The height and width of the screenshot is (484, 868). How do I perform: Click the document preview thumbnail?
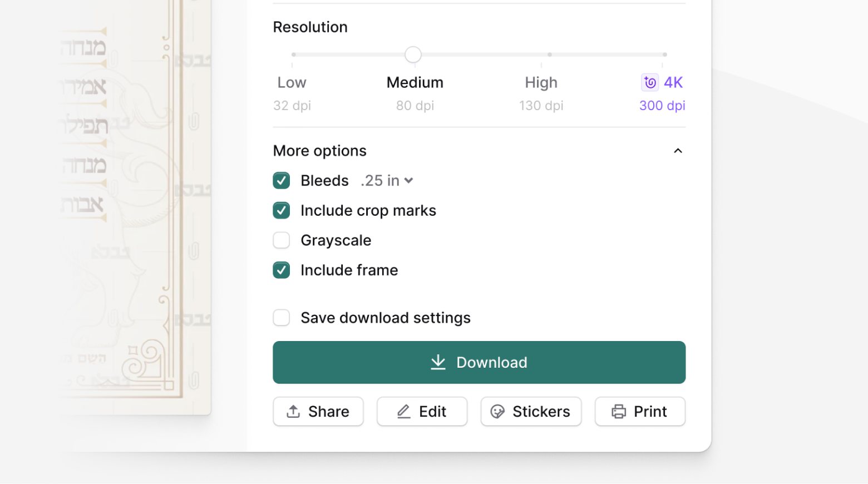tap(134, 207)
